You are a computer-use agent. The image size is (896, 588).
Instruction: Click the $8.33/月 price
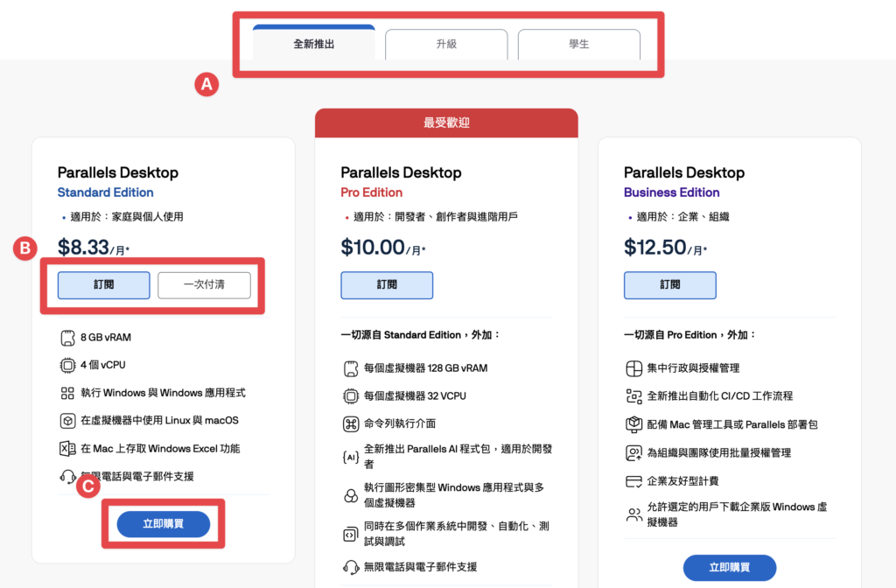coord(94,248)
